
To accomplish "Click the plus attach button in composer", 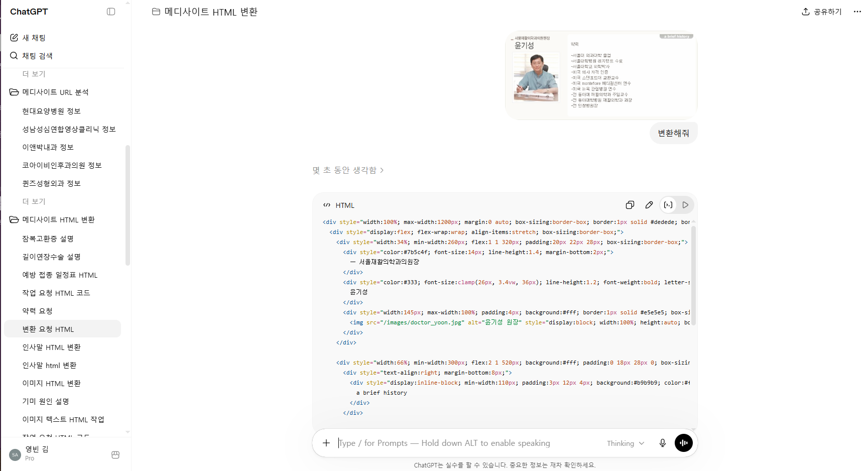I will tap(326, 443).
